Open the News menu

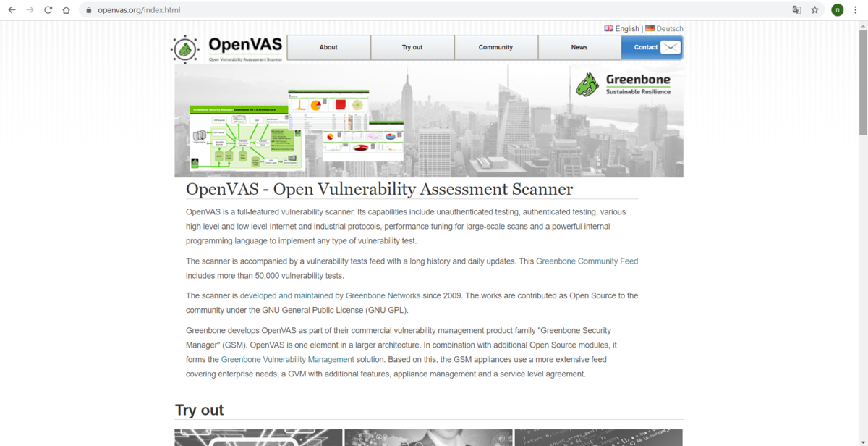579,47
